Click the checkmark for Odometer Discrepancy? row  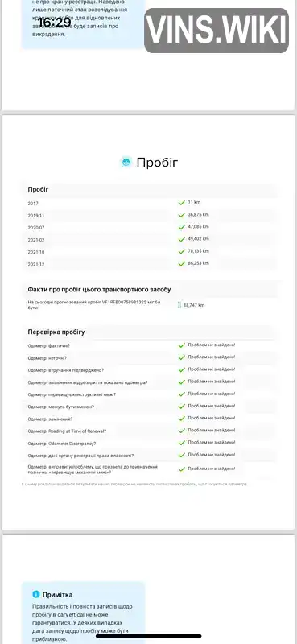click(x=182, y=444)
